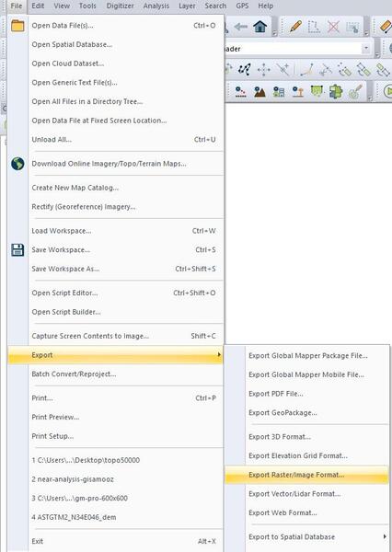Viewport: 392px width, 552px height.
Task: Click the four-way move arrows icon
Action: coord(263,70)
